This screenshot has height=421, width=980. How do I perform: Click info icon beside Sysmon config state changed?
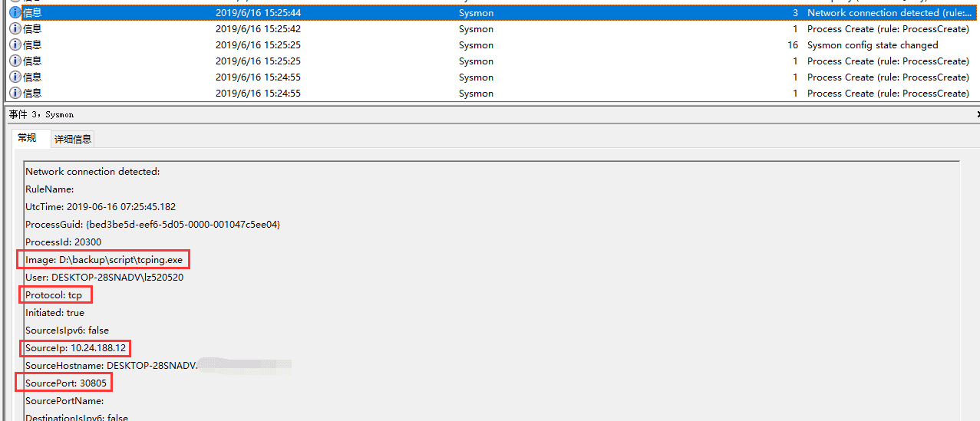coord(15,45)
